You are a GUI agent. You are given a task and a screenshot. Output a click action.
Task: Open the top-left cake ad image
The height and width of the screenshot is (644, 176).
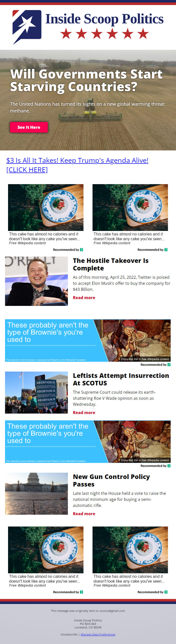coord(46,208)
